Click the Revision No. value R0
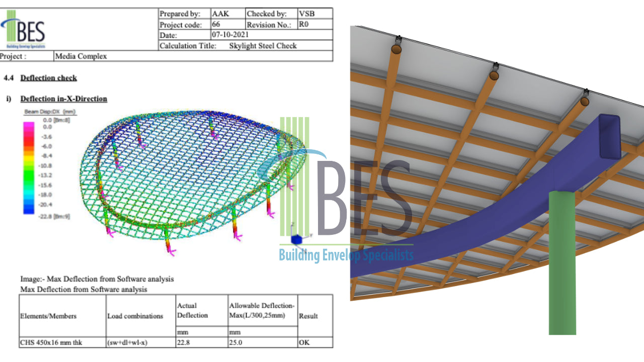The height and width of the screenshot is (362, 644). [x=304, y=24]
